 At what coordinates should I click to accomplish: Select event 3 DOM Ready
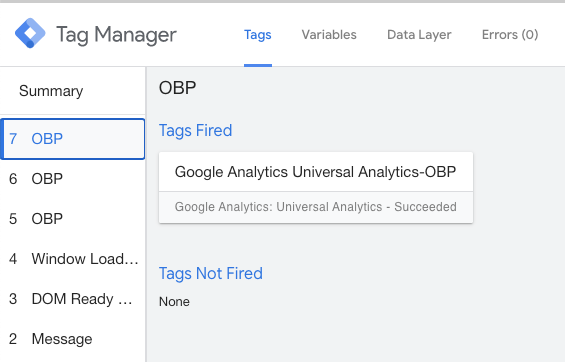tap(73, 299)
